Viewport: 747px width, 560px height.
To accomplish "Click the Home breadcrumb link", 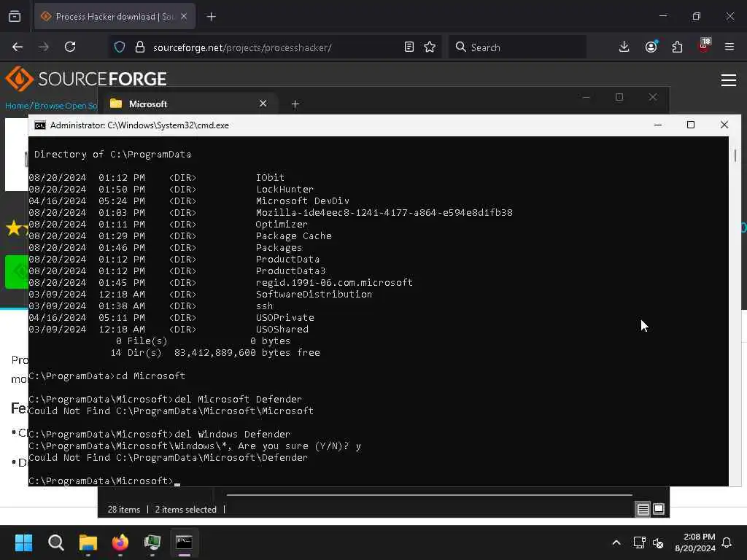I will coord(17,106).
